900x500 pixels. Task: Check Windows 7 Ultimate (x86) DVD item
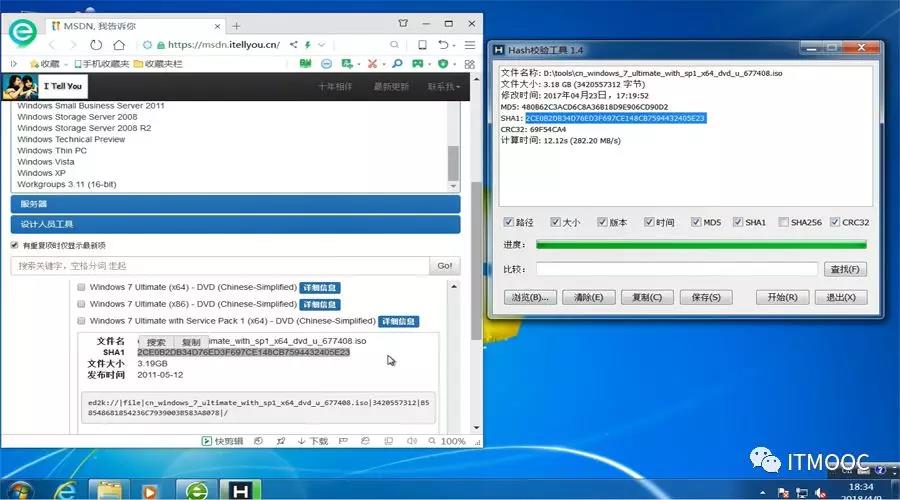click(x=81, y=304)
